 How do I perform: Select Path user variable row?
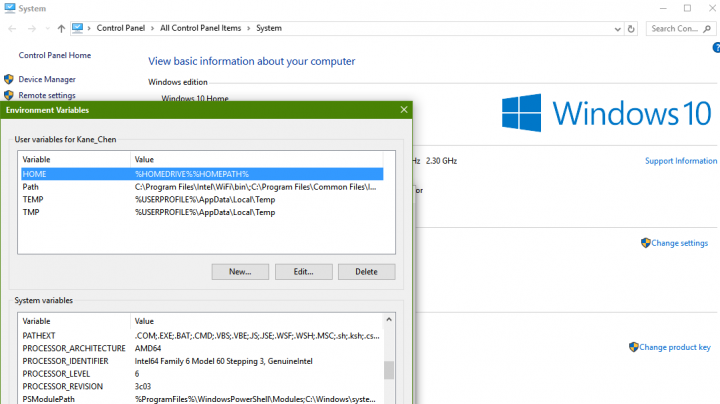click(202, 187)
